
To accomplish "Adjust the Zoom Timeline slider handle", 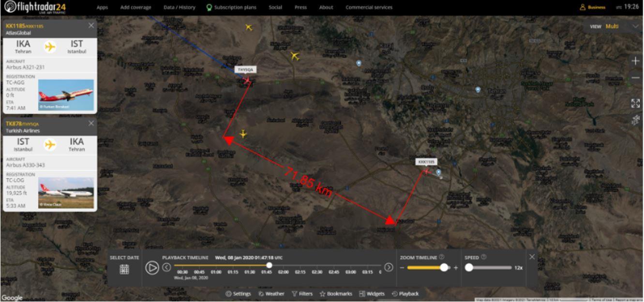I will pos(444,267).
